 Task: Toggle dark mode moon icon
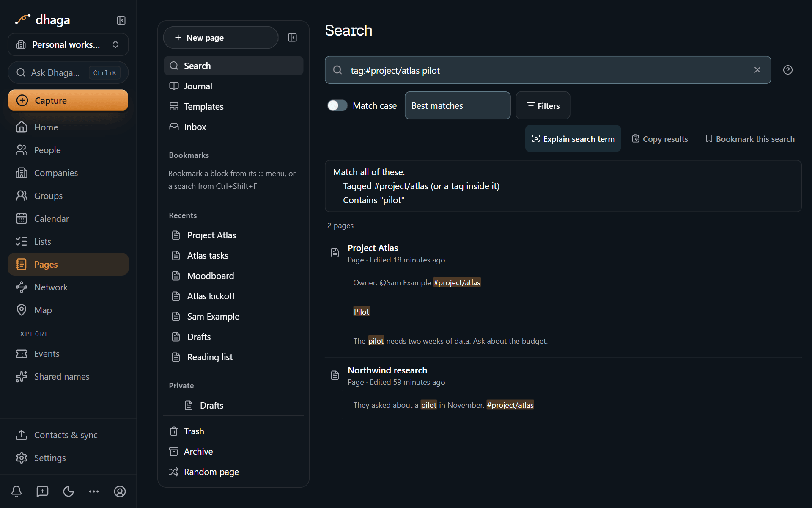[68, 491]
